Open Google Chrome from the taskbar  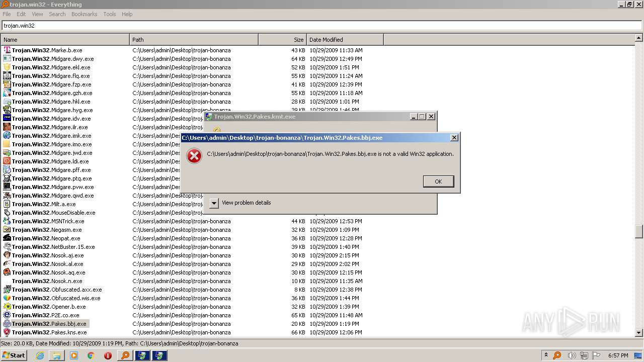click(91, 355)
